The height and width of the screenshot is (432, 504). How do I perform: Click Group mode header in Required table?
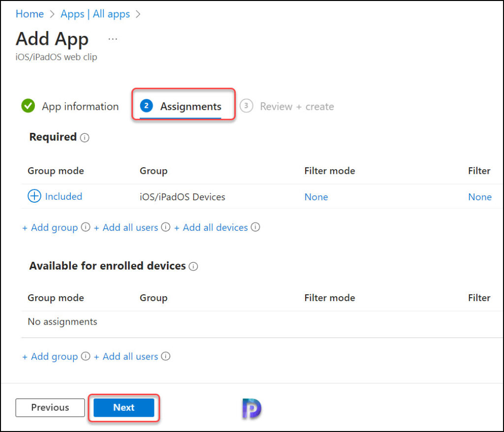click(56, 171)
